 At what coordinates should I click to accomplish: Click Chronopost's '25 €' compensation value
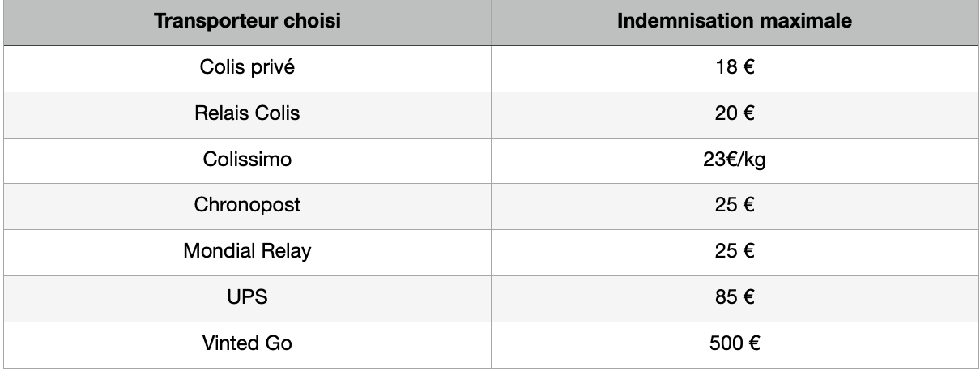[736, 205]
